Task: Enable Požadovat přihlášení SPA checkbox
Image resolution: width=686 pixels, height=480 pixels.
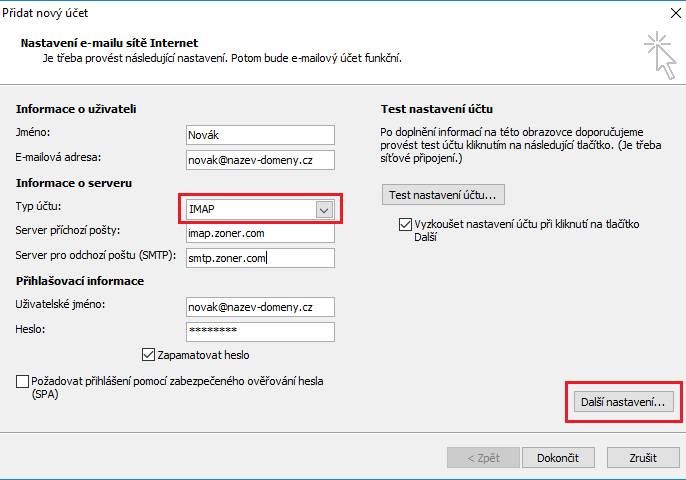Action: tap(23, 381)
